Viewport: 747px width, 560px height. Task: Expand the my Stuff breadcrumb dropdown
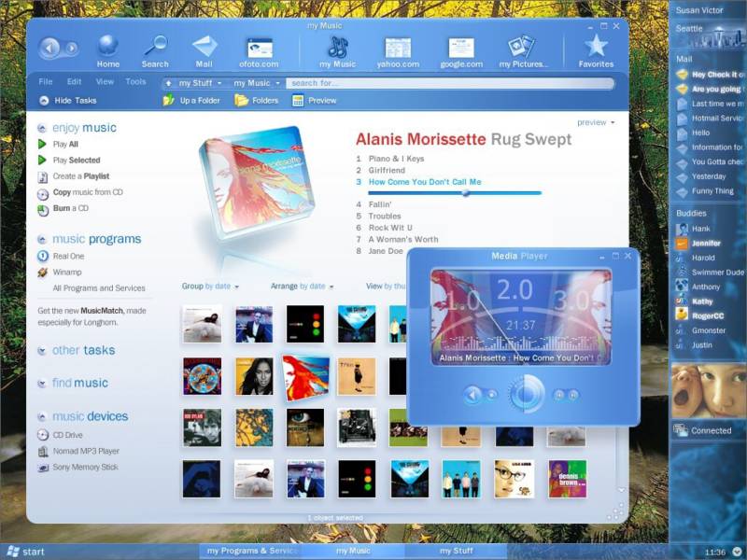click(x=219, y=83)
